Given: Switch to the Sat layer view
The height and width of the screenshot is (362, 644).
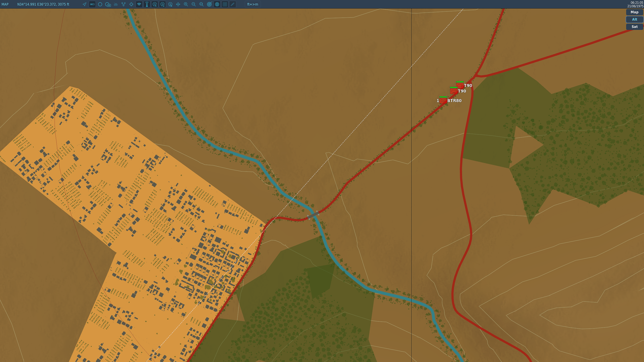Looking at the screenshot, I should tap(634, 27).
